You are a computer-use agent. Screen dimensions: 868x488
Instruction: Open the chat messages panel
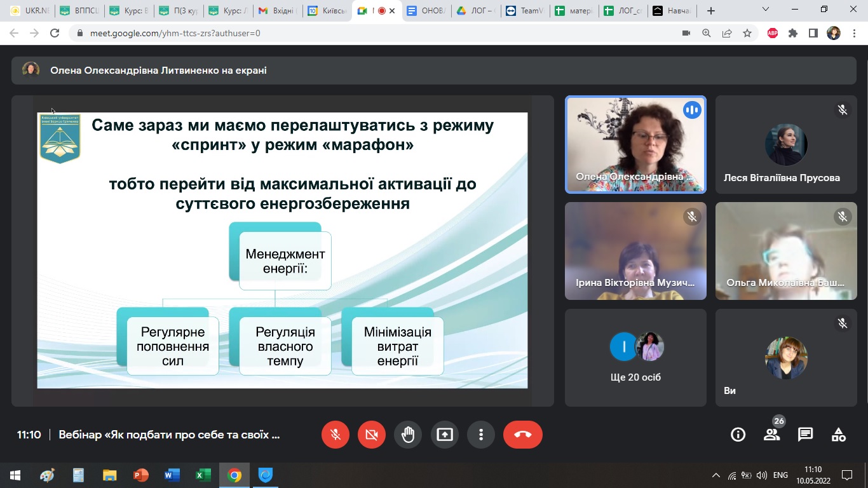[805, 435]
